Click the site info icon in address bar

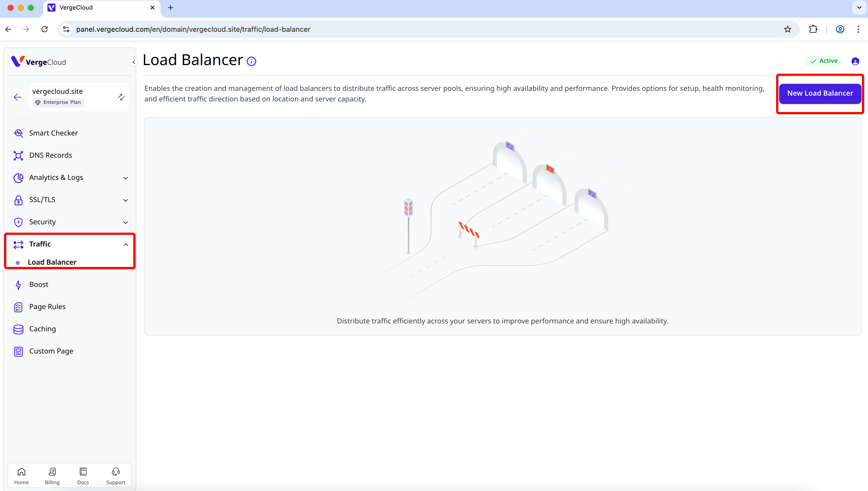click(66, 29)
